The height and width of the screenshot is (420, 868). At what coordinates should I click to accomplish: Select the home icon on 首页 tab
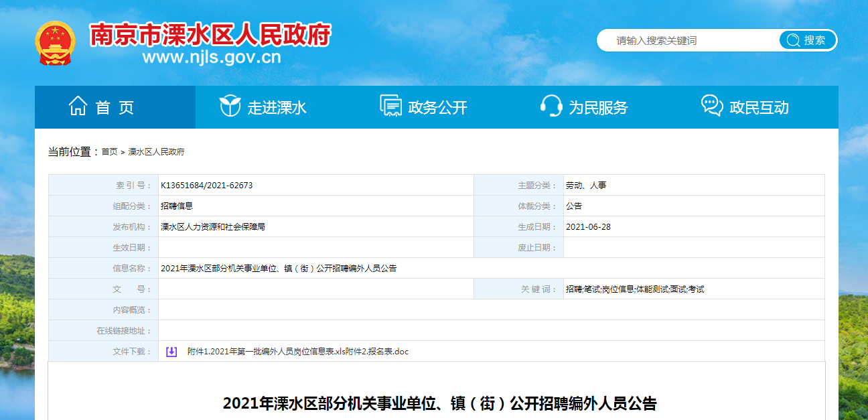(x=80, y=104)
